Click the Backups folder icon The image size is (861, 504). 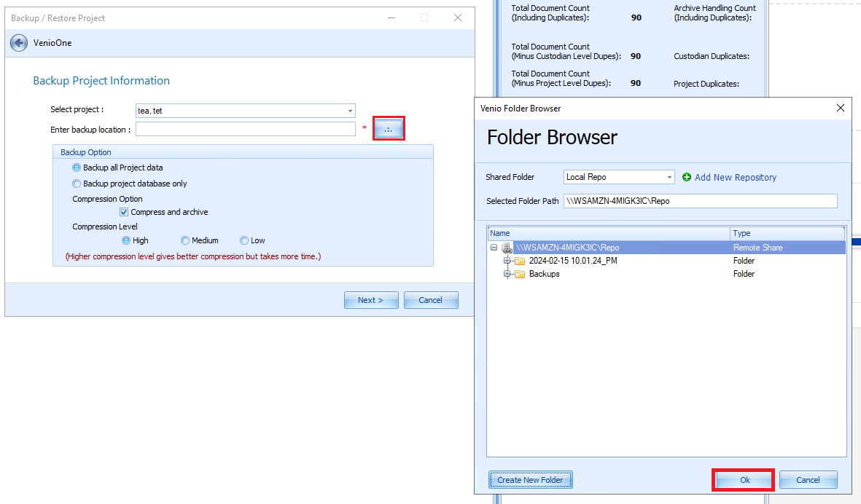(x=520, y=274)
